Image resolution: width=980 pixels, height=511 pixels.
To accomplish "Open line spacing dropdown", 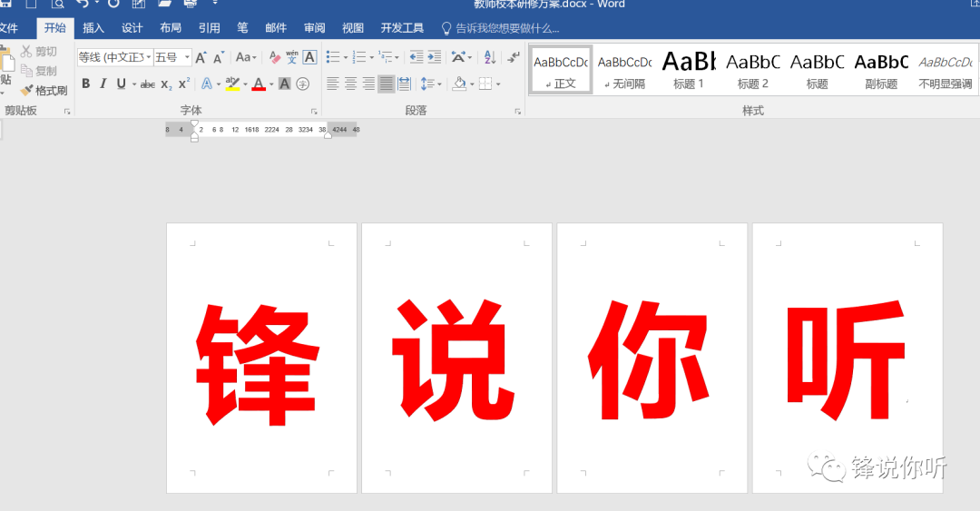I will (x=431, y=84).
